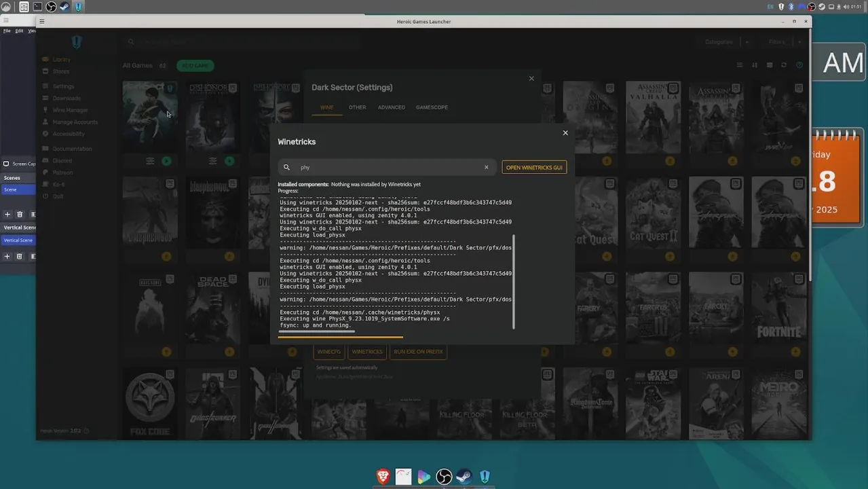Expand the Filters dropdown arrow
This screenshot has width=868, height=489.
pos(799,42)
